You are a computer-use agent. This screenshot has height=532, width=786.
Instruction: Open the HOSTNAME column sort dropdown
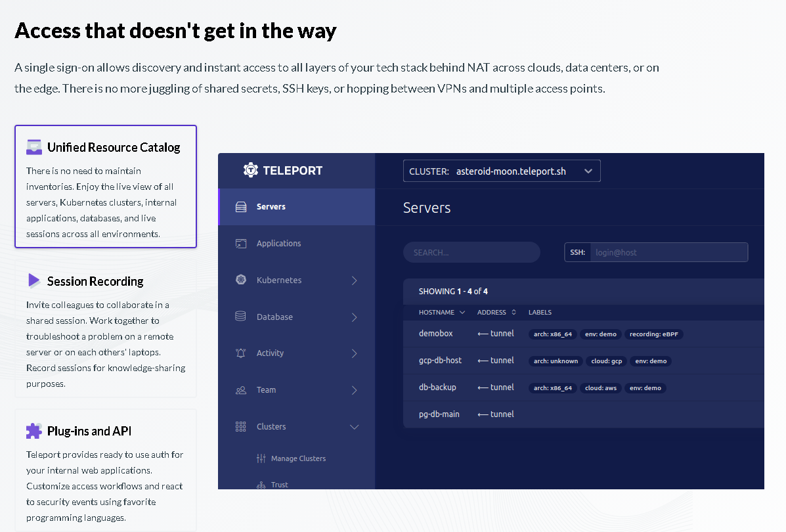click(x=461, y=312)
